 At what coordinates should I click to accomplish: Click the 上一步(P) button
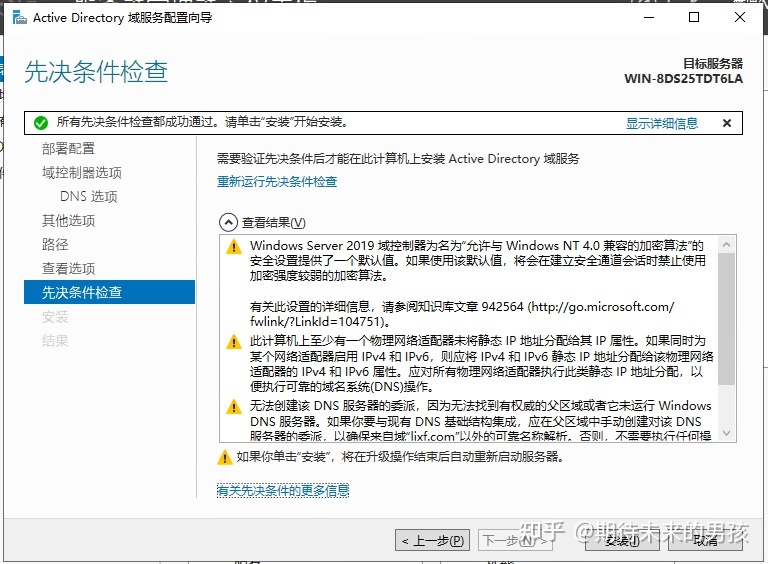click(x=432, y=540)
